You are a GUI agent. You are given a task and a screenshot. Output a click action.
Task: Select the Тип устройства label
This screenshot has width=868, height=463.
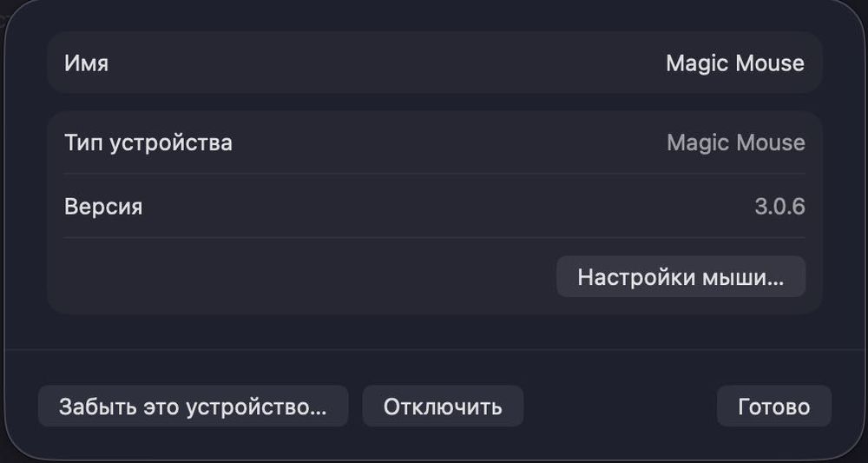point(148,142)
